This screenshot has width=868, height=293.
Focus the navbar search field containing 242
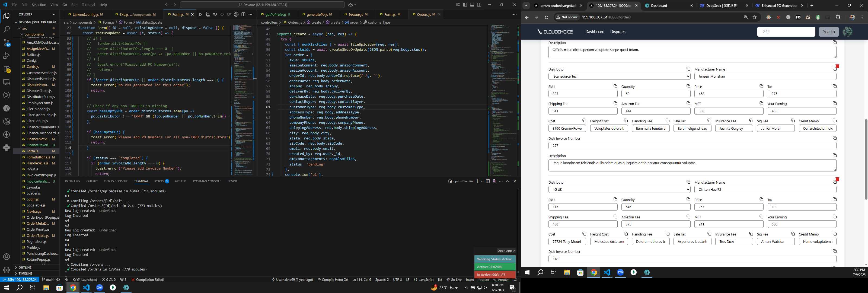click(x=786, y=32)
